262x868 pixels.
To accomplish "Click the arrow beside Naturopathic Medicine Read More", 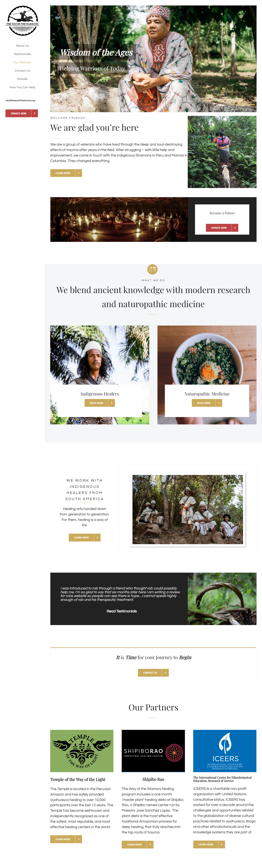I will click(x=219, y=403).
